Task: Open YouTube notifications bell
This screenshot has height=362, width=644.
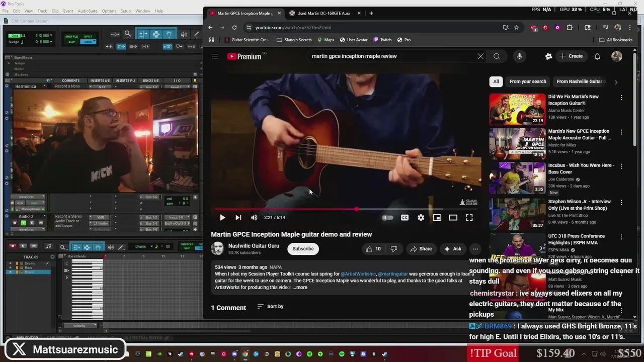Action: click(597, 56)
